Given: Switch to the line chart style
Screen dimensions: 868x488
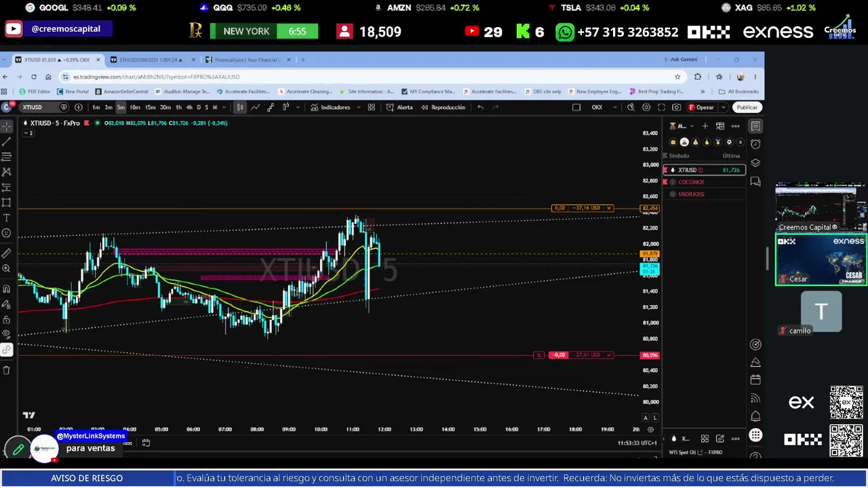Looking at the screenshot, I should [x=255, y=107].
